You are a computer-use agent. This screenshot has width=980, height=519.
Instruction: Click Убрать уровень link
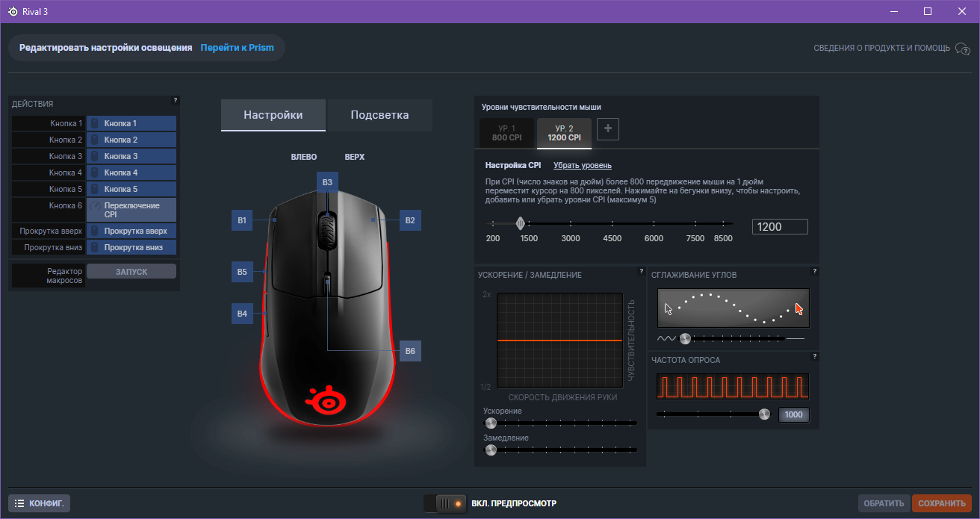click(x=583, y=165)
